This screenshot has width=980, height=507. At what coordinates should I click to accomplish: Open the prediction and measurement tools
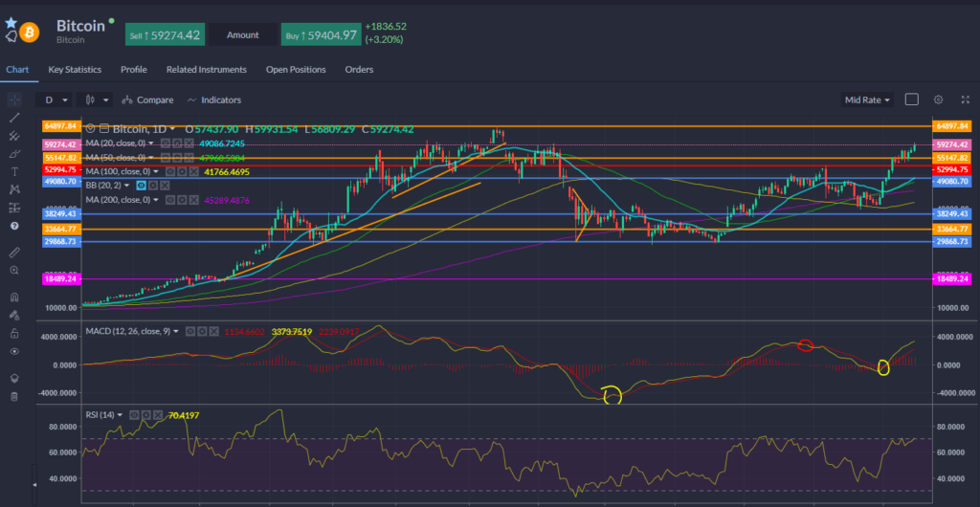point(14,208)
